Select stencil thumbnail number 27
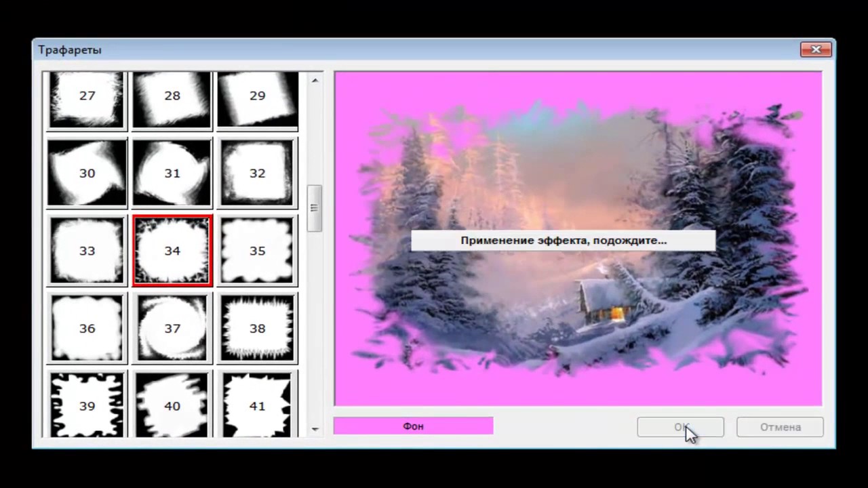 87,99
